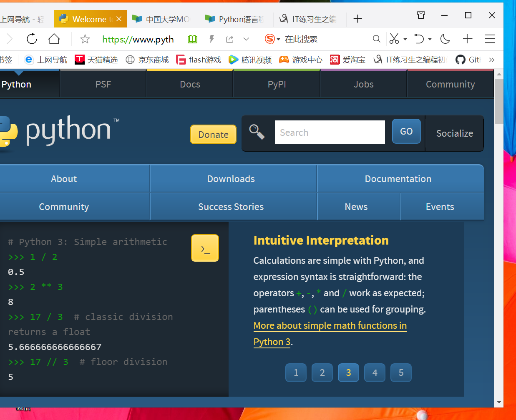The height and width of the screenshot is (420, 516).
Task: Show slide 2 of the code carousel
Action: (x=322, y=372)
